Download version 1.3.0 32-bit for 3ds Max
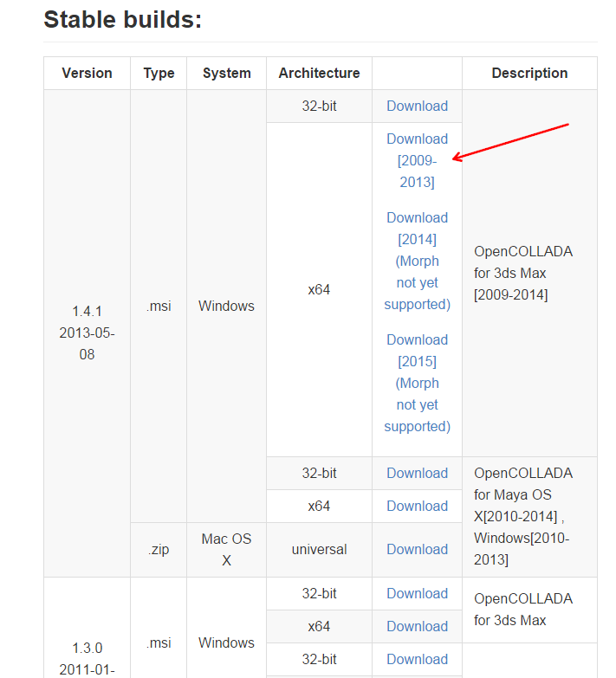This screenshot has width=616, height=678. pos(417,593)
